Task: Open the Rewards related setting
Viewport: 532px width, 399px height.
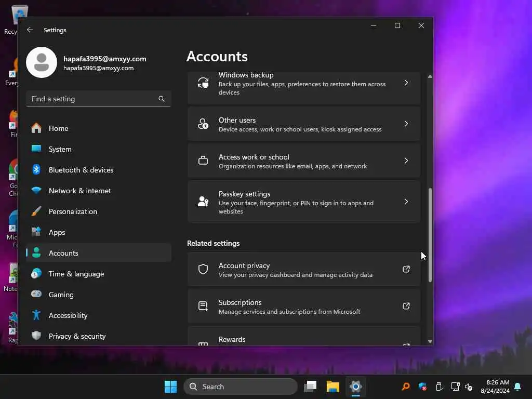Action: coord(303,336)
